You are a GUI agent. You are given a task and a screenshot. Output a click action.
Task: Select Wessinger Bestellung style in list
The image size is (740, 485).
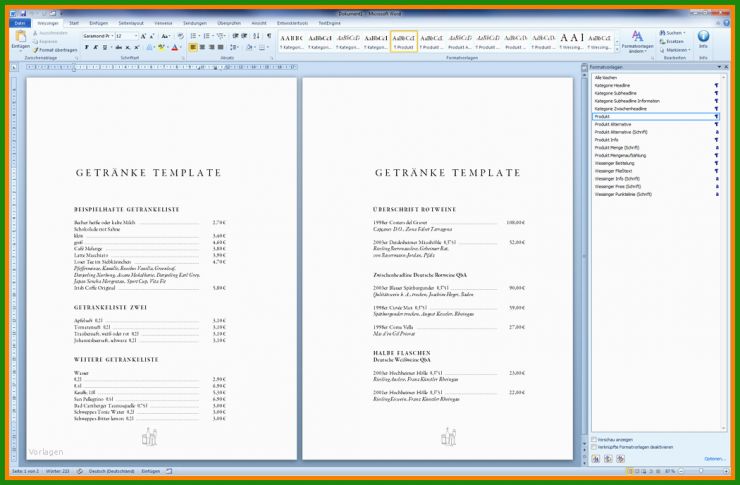coord(656,163)
